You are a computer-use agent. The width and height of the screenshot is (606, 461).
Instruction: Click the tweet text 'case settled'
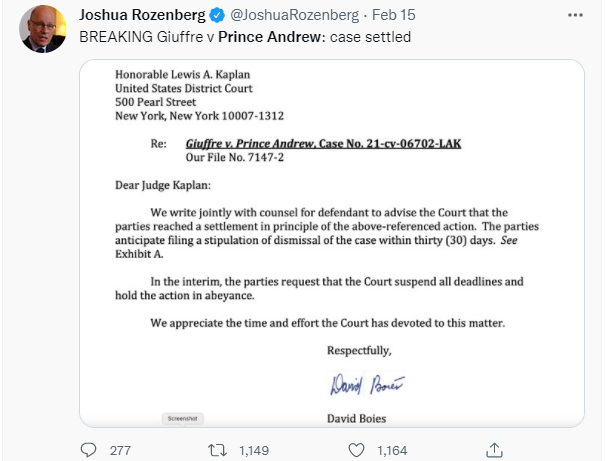tap(370, 37)
